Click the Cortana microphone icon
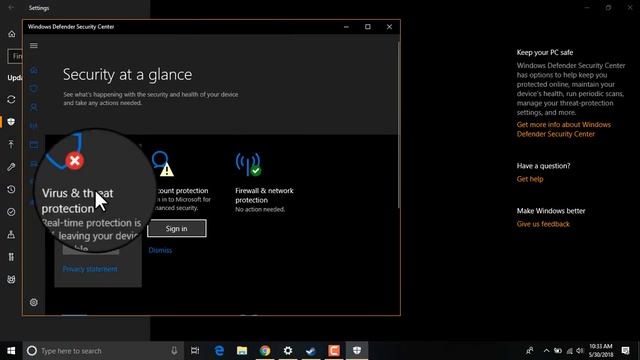Viewport: 640px width, 360px height. coord(174,351)
